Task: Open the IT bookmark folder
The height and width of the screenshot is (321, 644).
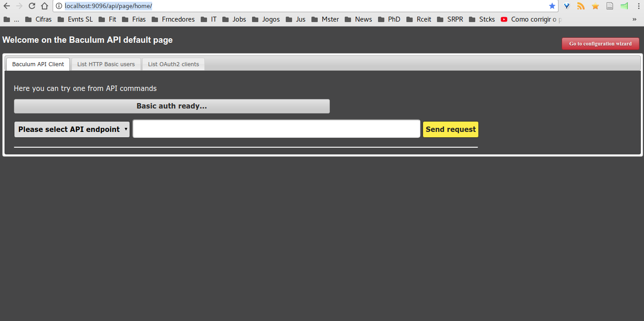Action: [x=208, y=19]
